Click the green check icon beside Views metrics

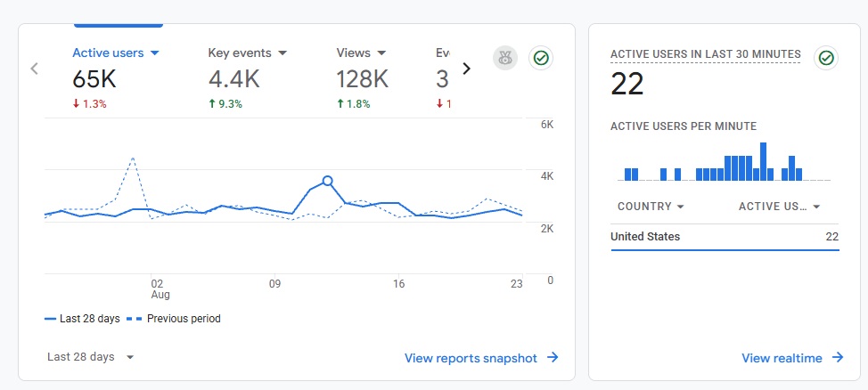541,58
